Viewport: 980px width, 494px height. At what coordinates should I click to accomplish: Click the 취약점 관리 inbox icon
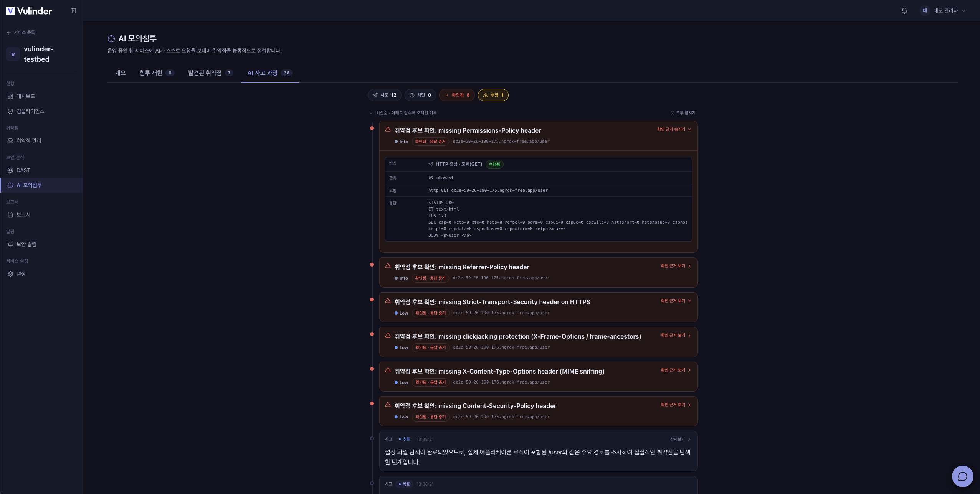click(x=10, y=141)
